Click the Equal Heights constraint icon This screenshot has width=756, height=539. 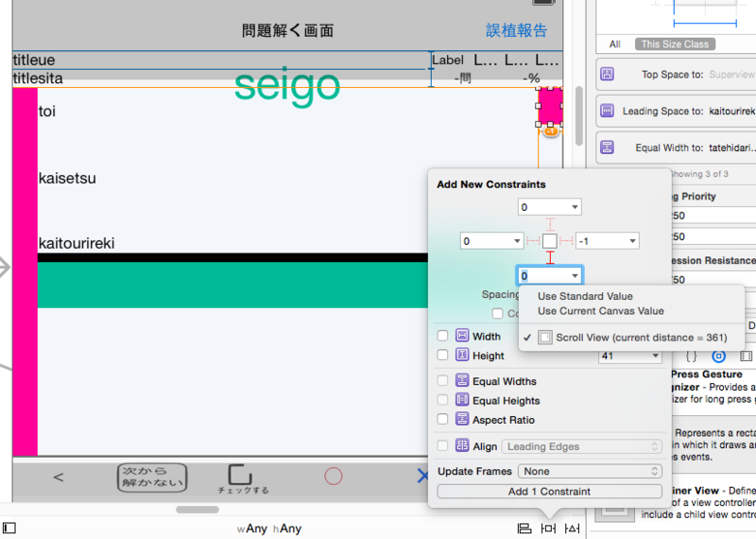coord(462,400)
